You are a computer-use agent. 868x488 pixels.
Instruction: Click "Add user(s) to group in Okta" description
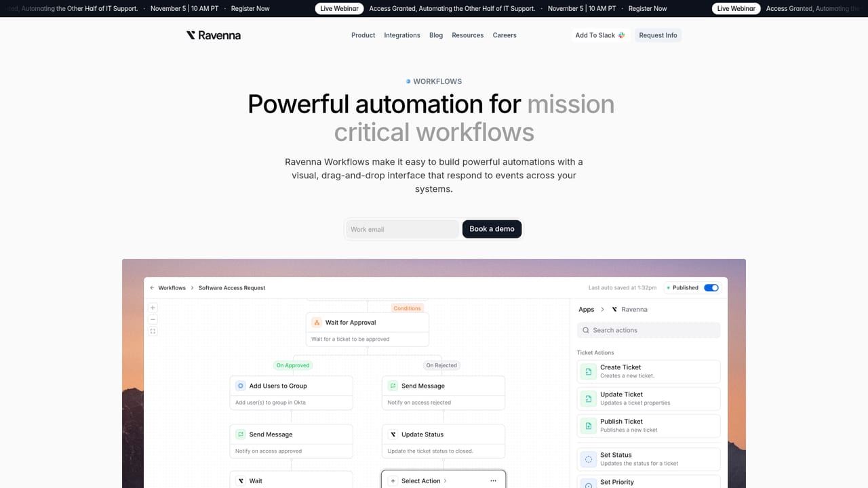[271, 403]
